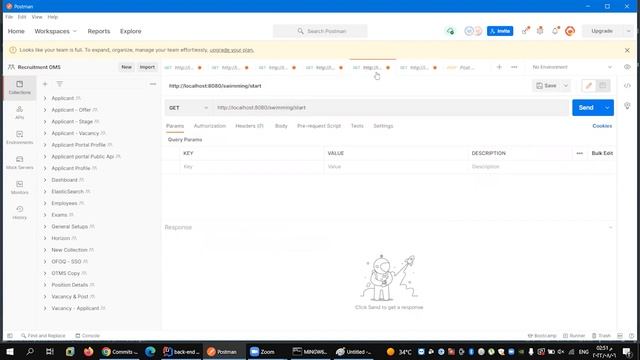This screenshot has width=640, height=360.
Task: Switch to the Body tab
Action: point(281,126)
